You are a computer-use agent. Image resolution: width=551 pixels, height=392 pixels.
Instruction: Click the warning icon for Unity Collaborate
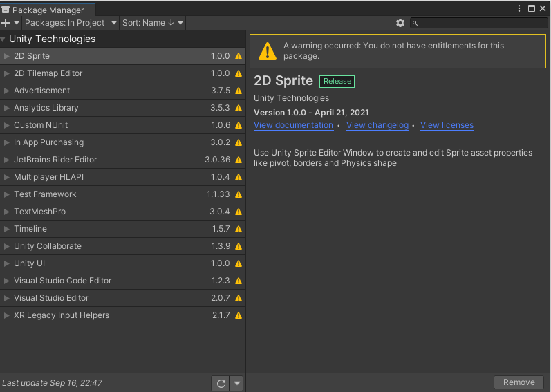239,246
